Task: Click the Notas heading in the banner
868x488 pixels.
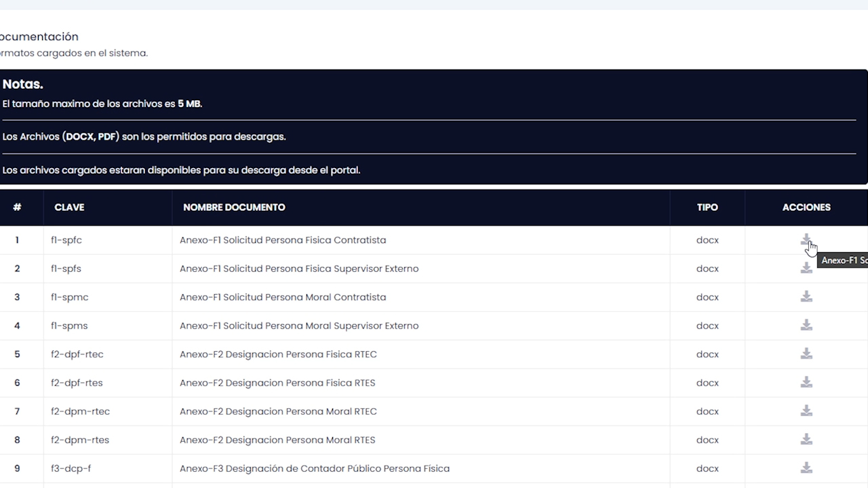Action: (23, 85)
